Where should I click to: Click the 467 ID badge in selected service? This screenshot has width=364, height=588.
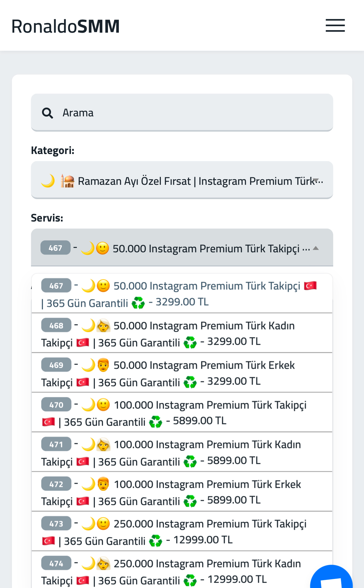pos(55,248)
